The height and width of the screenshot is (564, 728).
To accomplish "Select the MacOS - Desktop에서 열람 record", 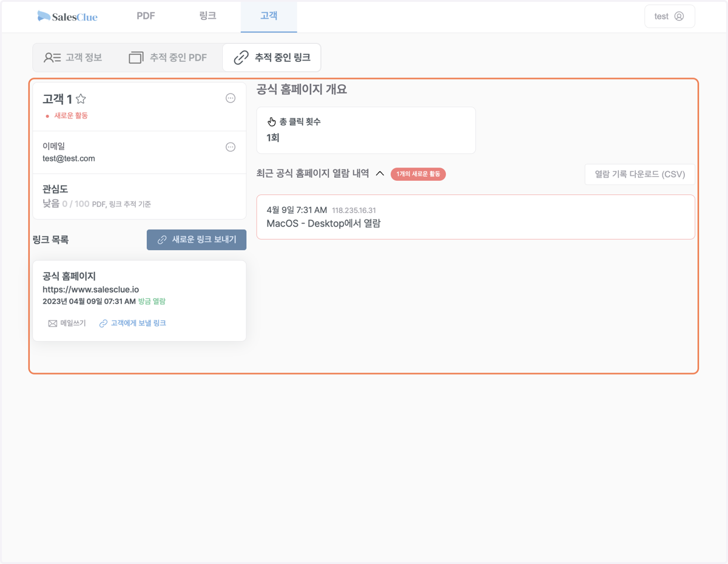I will pyautogui.click(x=476, y=217).
